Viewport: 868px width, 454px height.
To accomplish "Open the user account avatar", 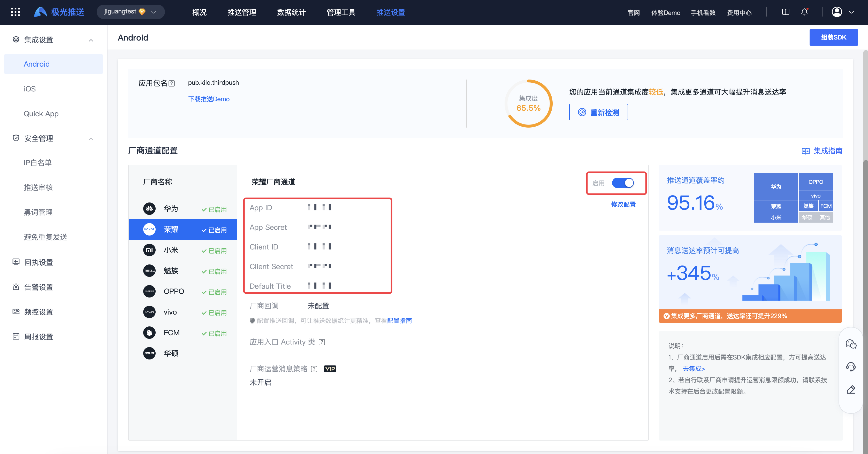I will click(x=837, y=12).
